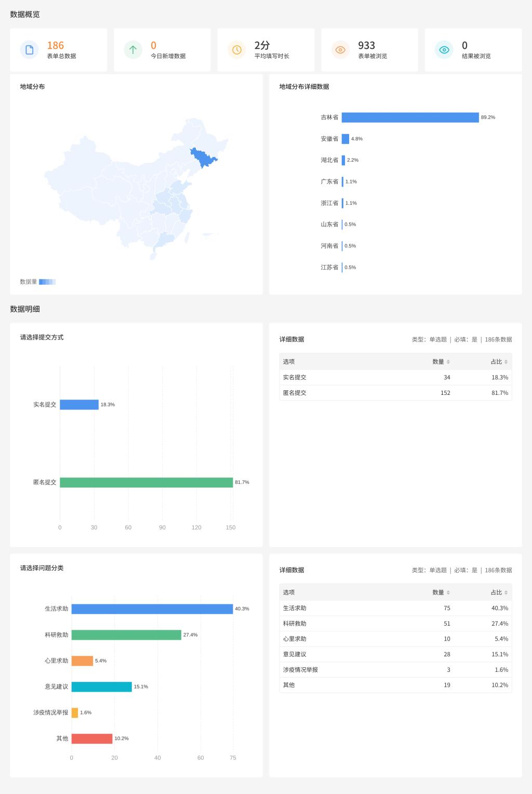Click the 选项 header in 问题分类 table

point(289,592)
